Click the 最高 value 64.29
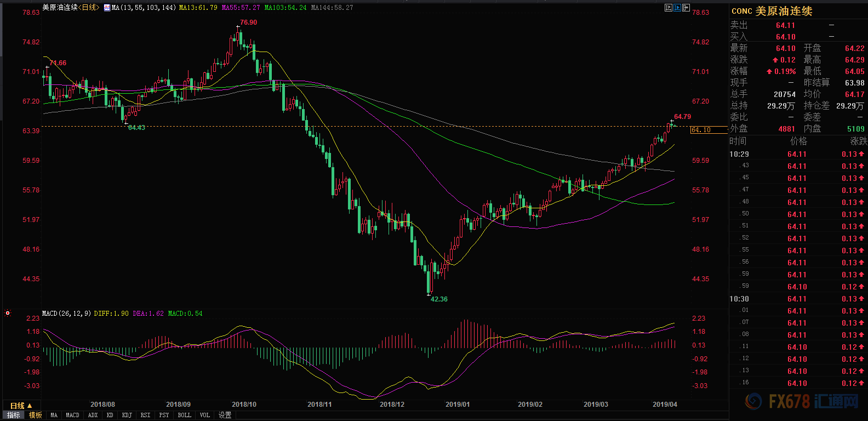The width and height of the screenshot is (868, 421). click(x=854, y=60)
